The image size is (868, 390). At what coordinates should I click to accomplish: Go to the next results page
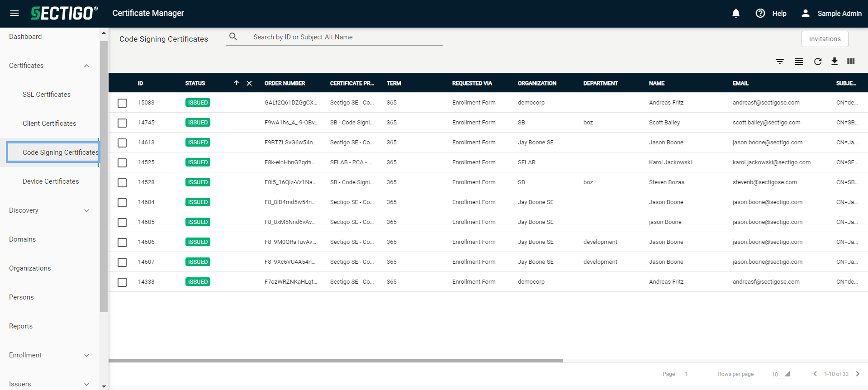pos(858,374)
